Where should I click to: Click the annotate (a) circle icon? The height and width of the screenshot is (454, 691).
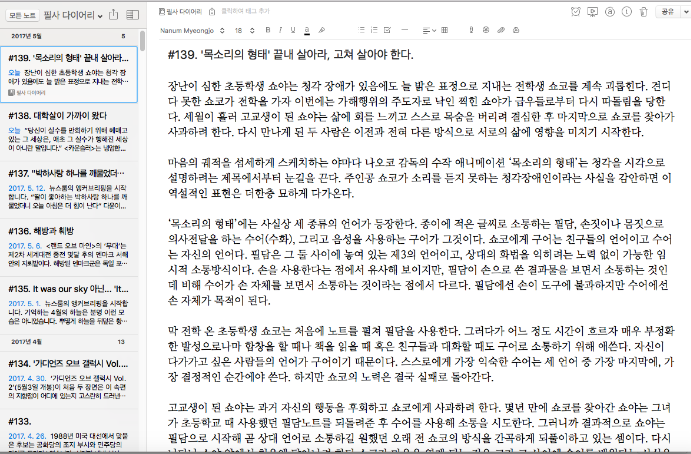(x=609, y=12)
